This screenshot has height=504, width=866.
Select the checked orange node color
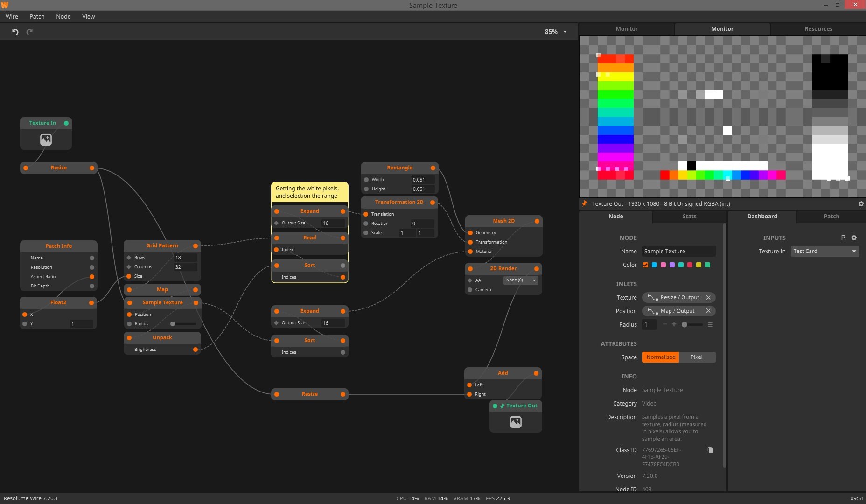(645, 265)
